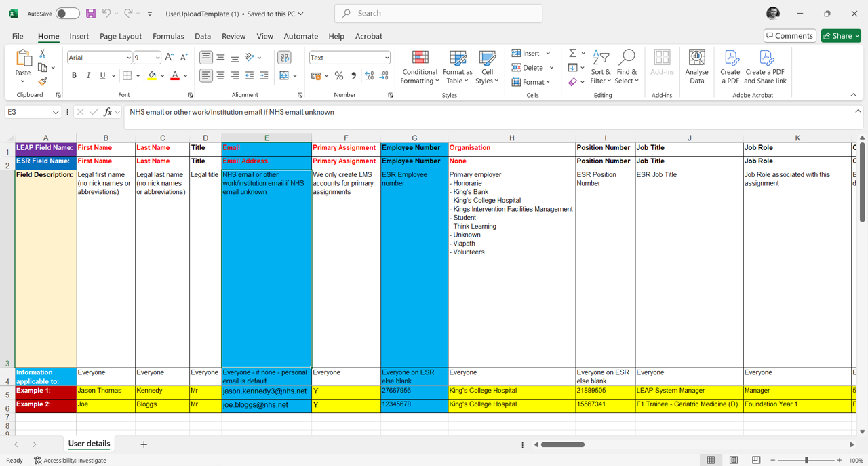
Task: Click the Save icon in title bar
Action: coord(91,14)
